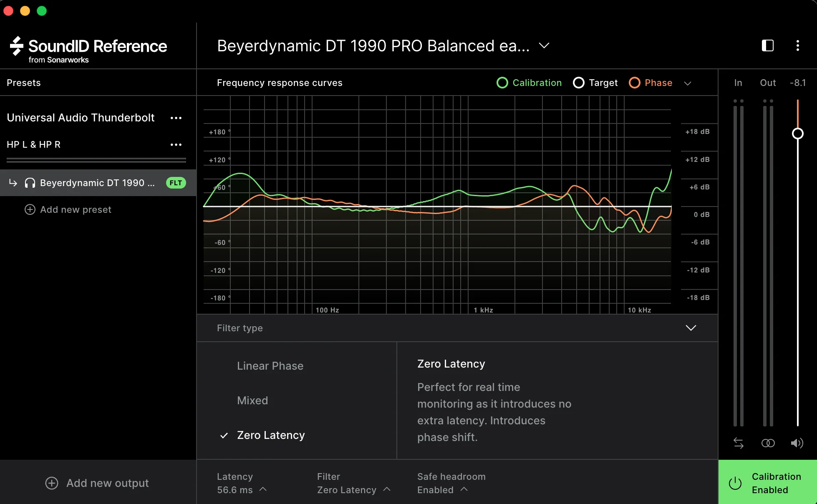817x504 pixels.
Task: Open the three-dot more options menu
Action: [x=797, y=45]
